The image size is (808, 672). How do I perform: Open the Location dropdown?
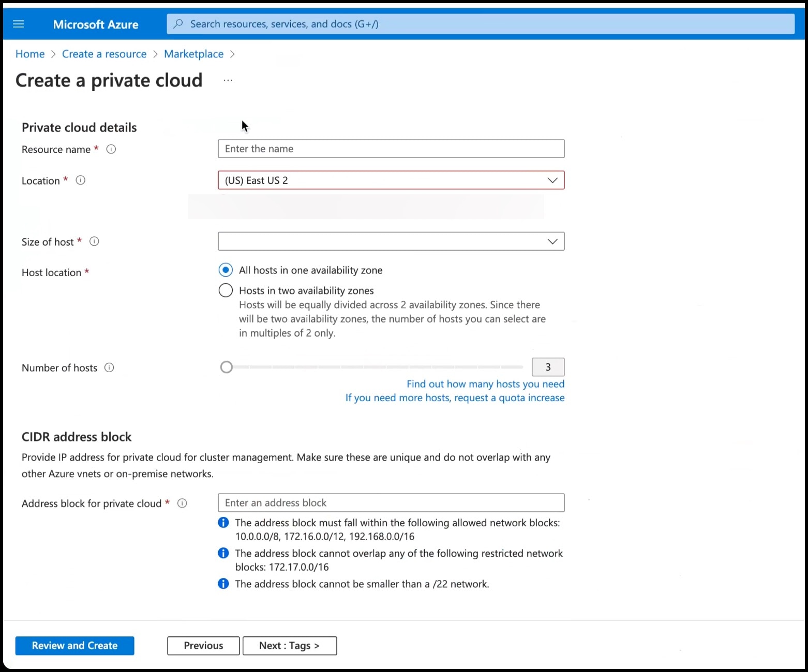click(552, 180)
